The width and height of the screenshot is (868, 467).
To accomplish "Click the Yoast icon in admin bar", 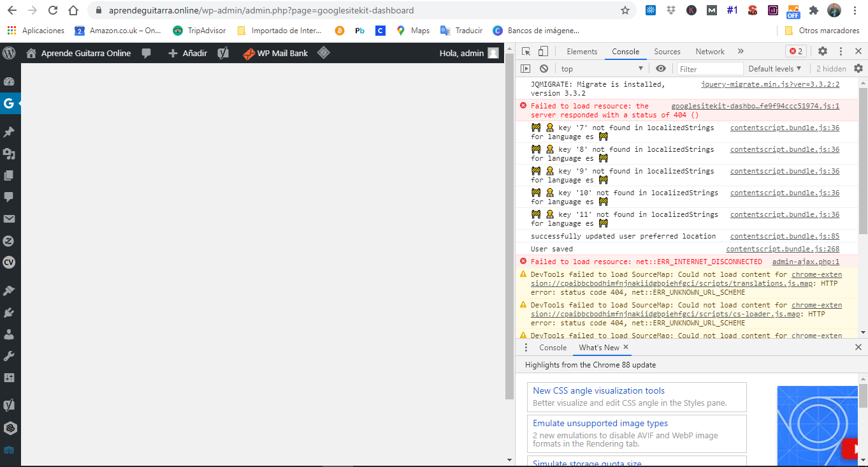I will click(222, 53).
